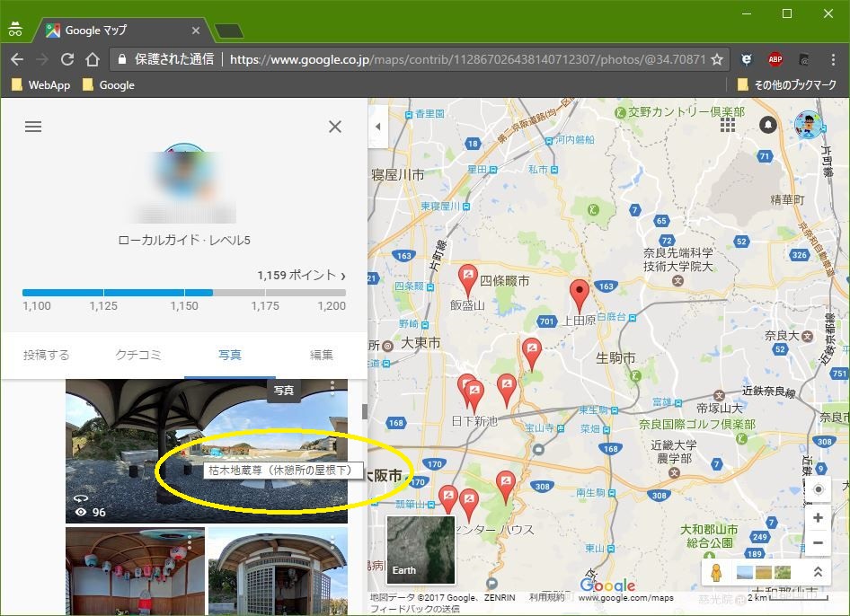
Task: Select the photo pin above センター ハウス
Action: coord(506,487)
